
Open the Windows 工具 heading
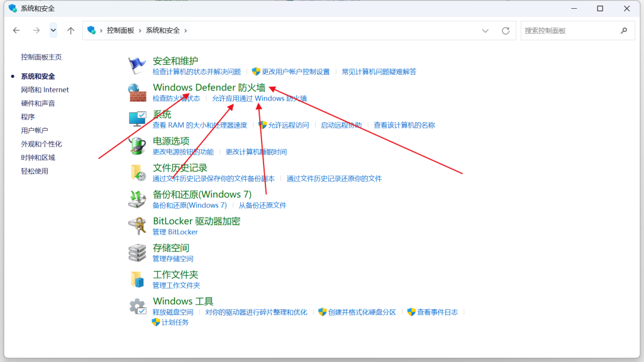[183, 301]
